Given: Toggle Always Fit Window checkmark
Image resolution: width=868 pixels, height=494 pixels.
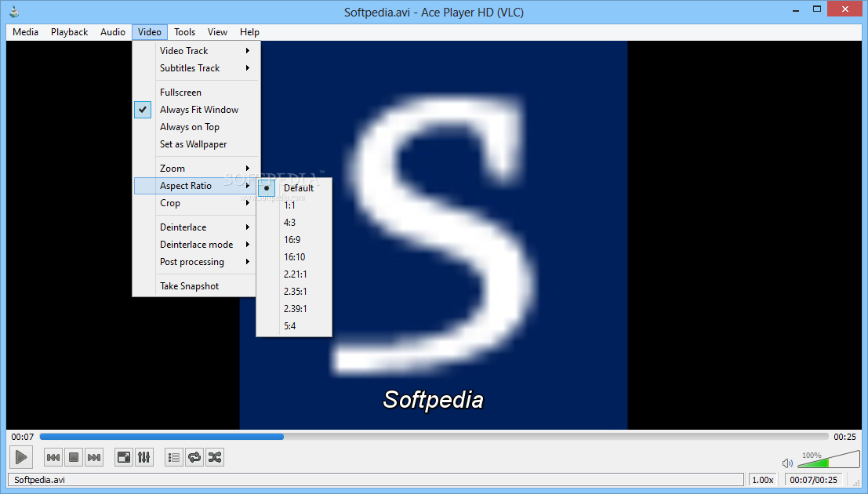Looking at the screenshot, I should (x=143, y=110).
